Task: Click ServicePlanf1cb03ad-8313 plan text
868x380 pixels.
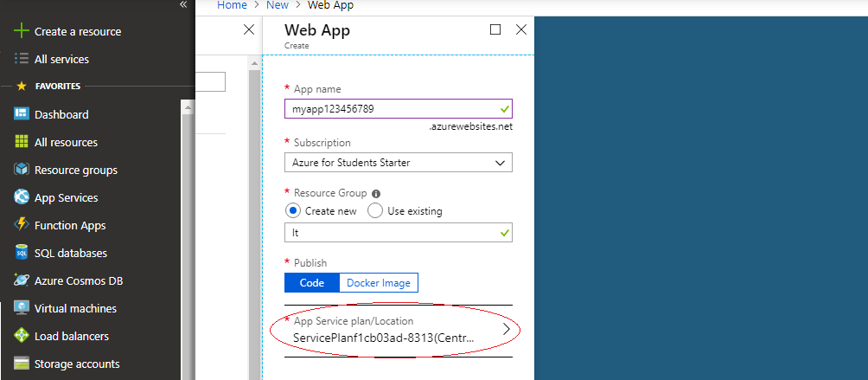Action: pyautogui.click(x=383, y=338)
